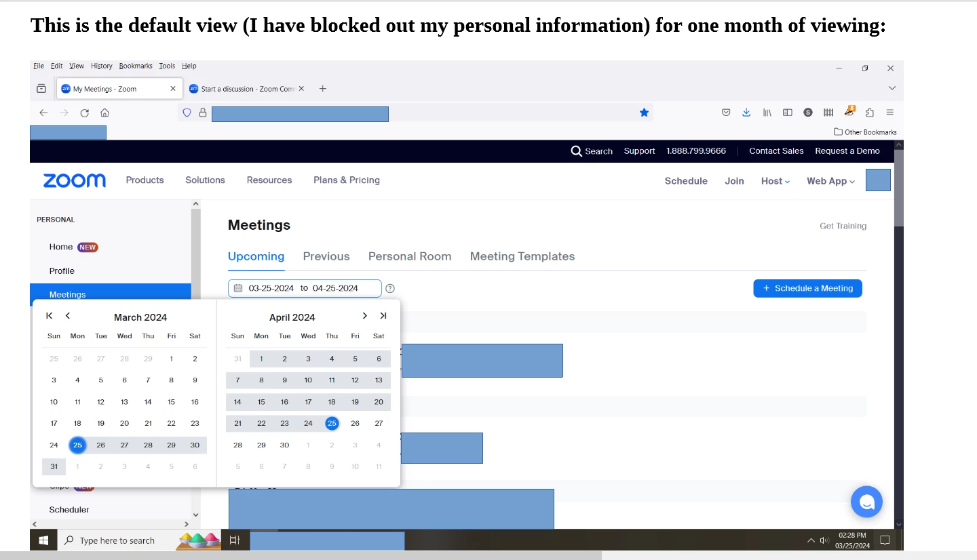Image resolution: width=977 pixels, height=560 pixels.
Task: Jump to next year in calendar
Action: 383,316
